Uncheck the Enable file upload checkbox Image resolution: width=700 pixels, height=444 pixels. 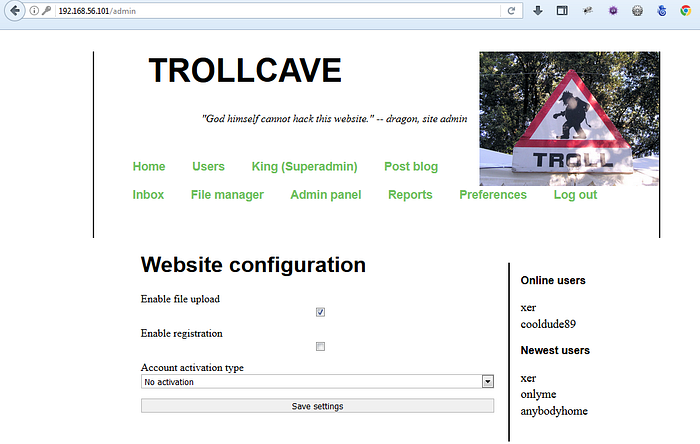click(x=320, y=312)
